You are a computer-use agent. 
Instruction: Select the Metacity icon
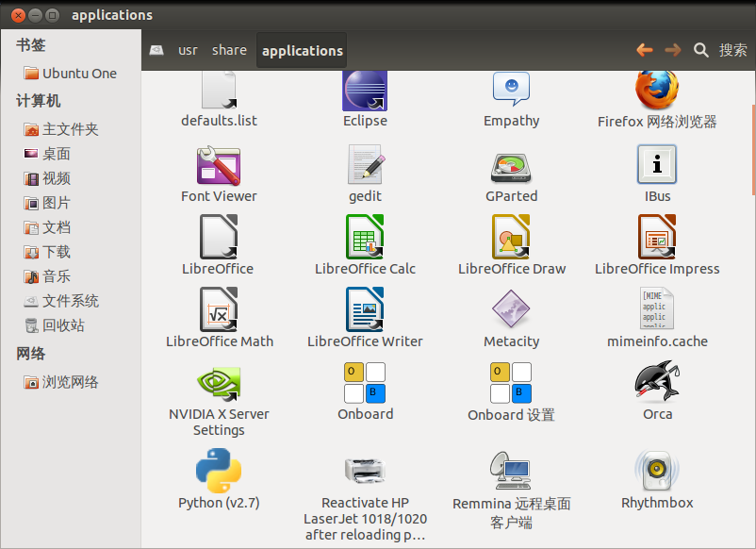point(511,308)
